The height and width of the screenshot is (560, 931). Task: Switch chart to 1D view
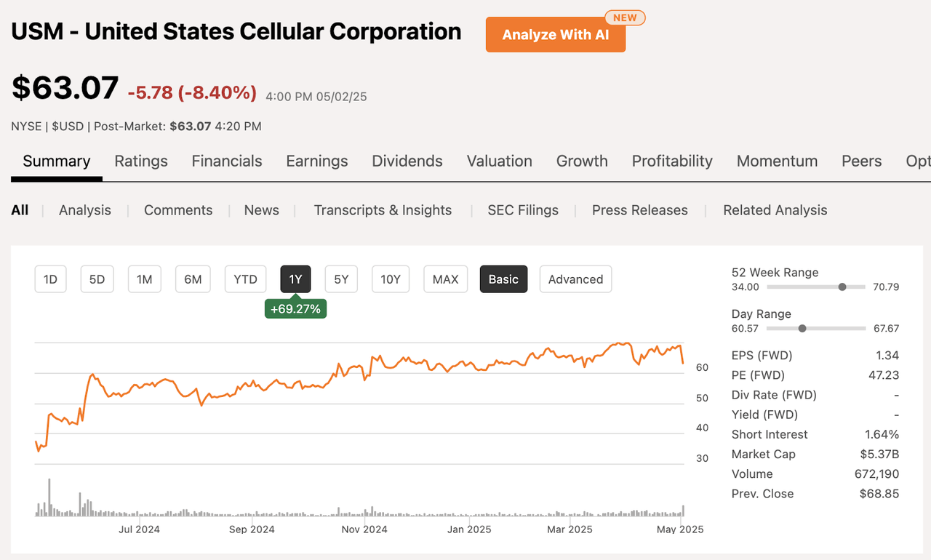[50, 279]
